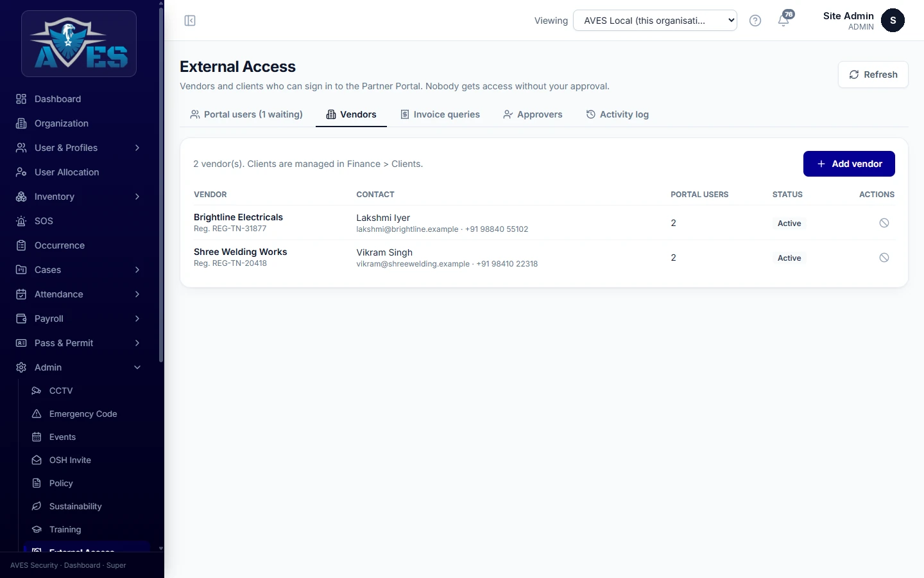Expand Pass & Permit submenu
The width and height of the screenshot is (924, 578).
coord(80,343)
